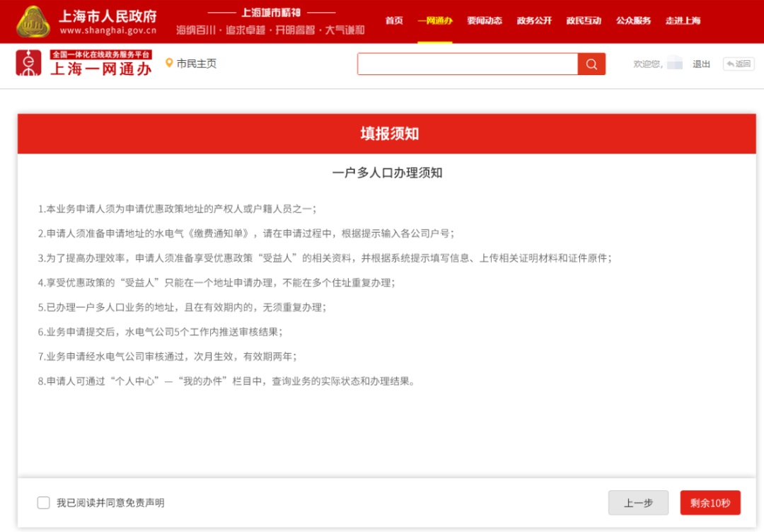Click the 上海城市精神 slogan heading
This screenshot has width=764, height=532.
coord(272,13)
